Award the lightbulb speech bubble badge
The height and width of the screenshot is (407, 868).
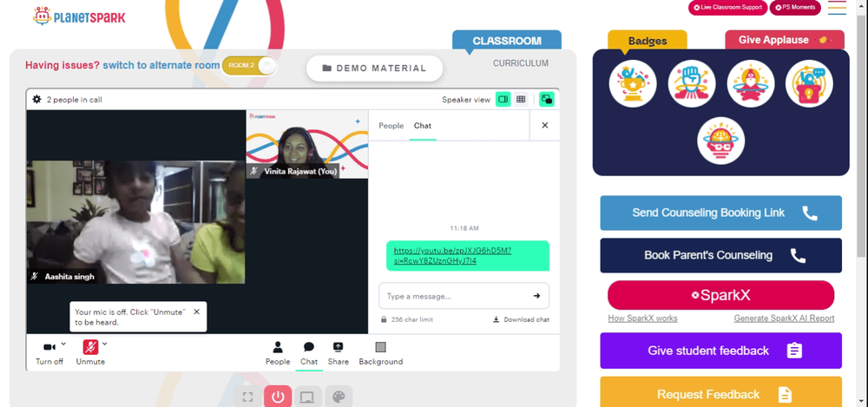[809, 83]
